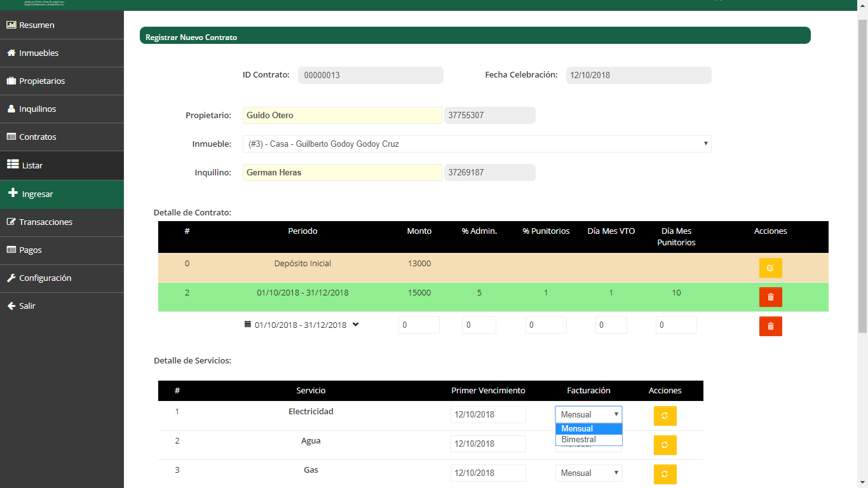The image size is (868, 488).
Task: Open Resumen from the sidebar
Action: (x=37, y=25)
